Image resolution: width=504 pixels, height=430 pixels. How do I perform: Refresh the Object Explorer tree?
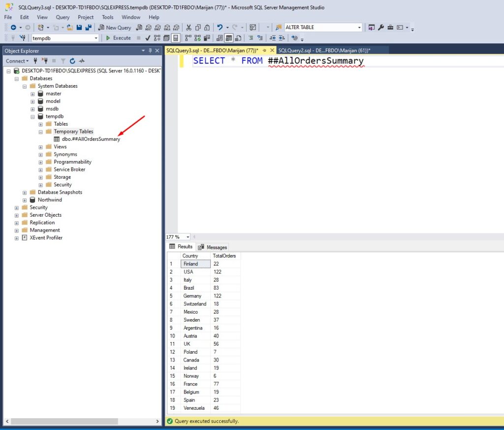(x=72, y=61)
